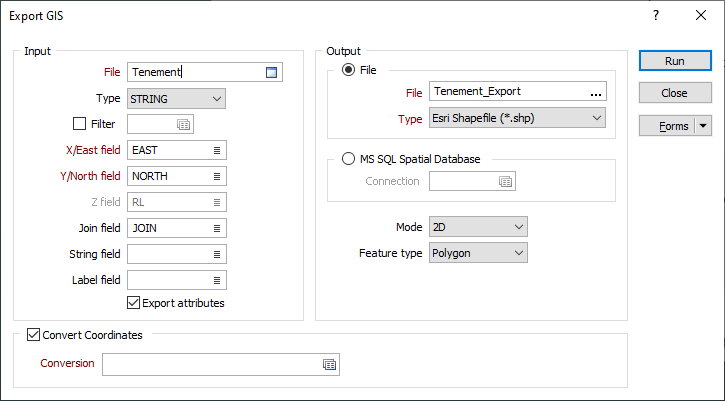Browse output file with ellipsis button
The width and height of the screenshot is (726, 401).
(596, 92)
